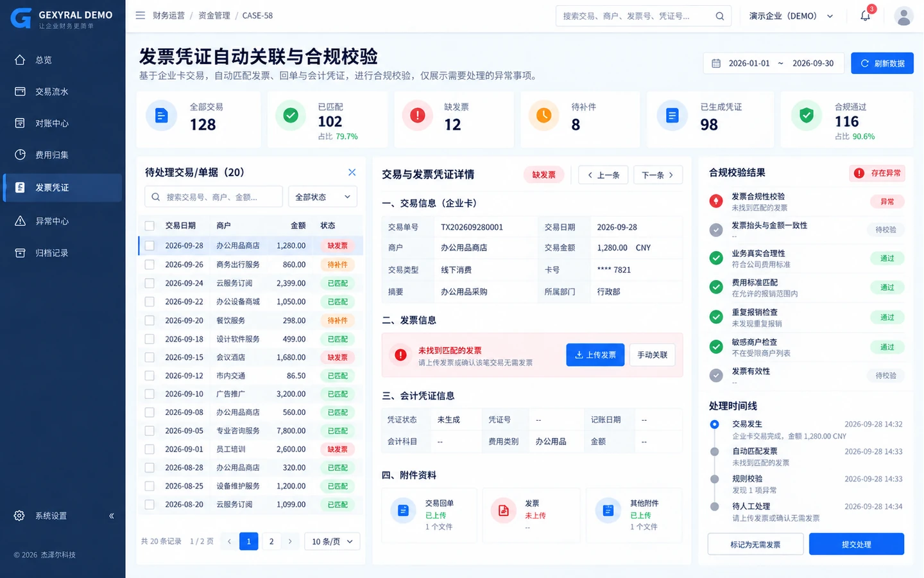Click the 已匹配 green check icon

tap(291, 116)
